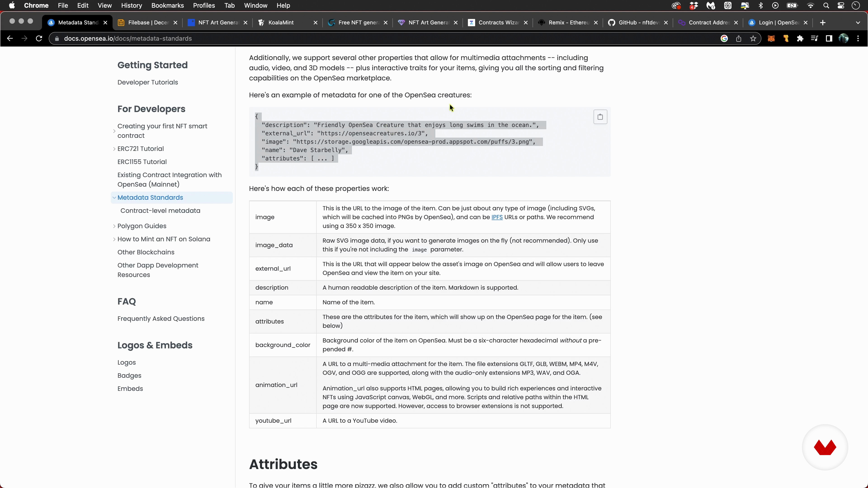
Task: Open the Wi-Fi status menu
Action: coord(810,5)
